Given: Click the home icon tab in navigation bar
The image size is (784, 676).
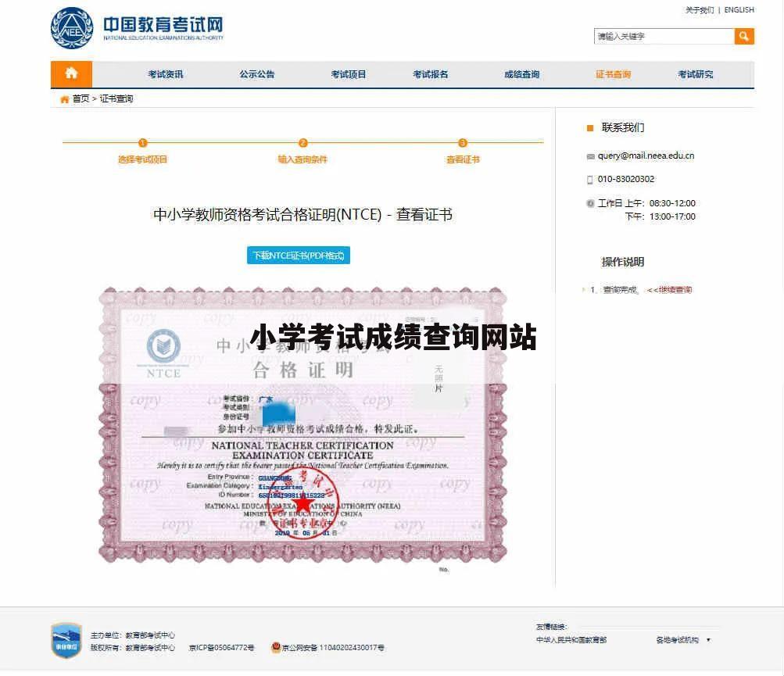Looking at the screenshot, I should coord(71,73).
